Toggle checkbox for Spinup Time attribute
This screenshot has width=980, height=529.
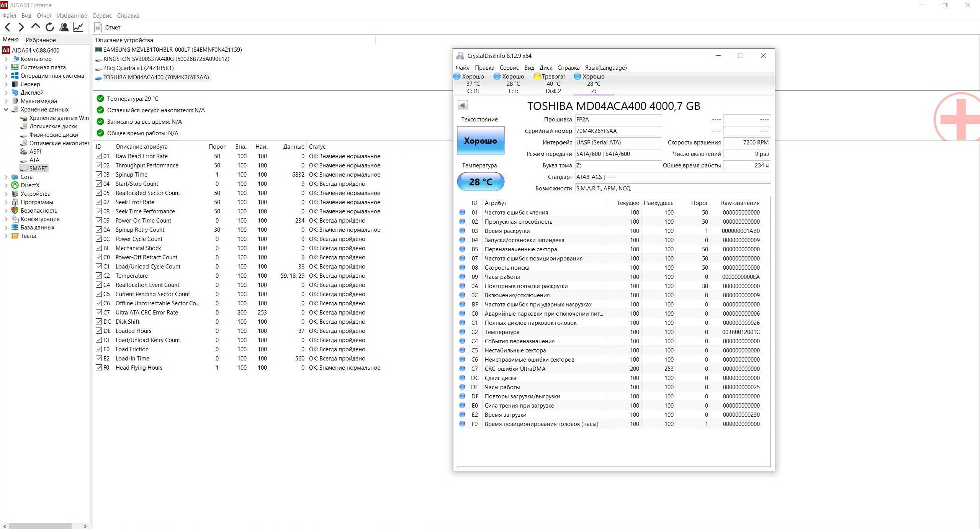click(99, 174)
